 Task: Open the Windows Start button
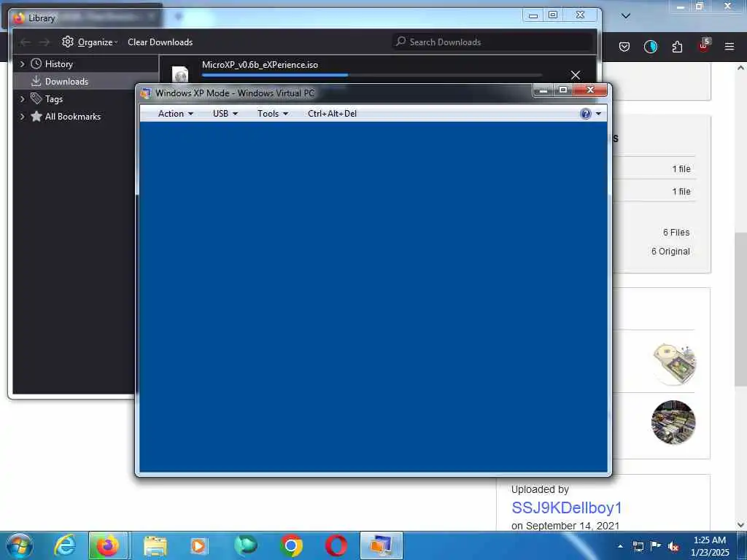coord(19,545)
